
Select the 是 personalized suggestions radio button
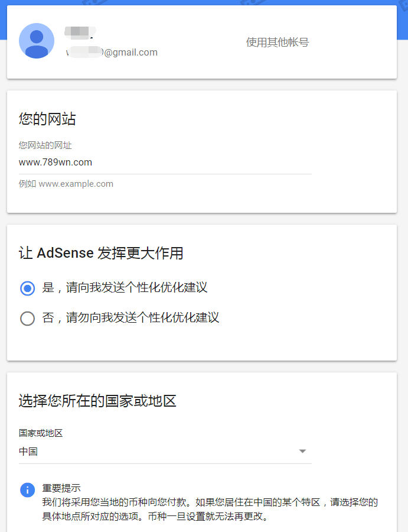point(27,288)
